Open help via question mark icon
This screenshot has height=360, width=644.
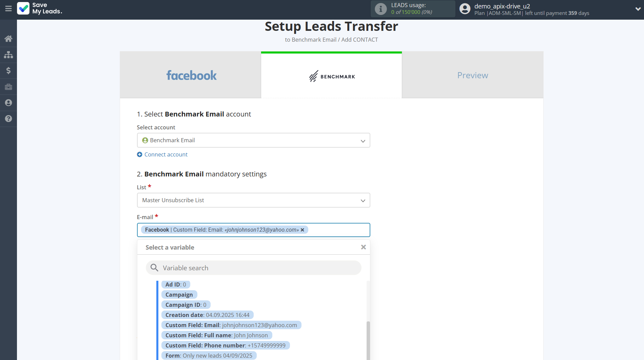[8, 119]
